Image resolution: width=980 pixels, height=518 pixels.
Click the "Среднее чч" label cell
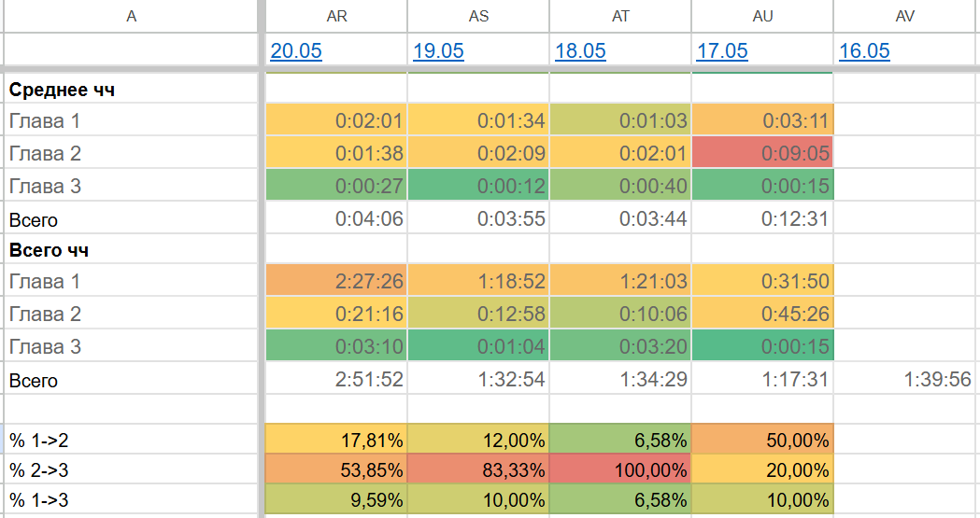pos(131,90)
